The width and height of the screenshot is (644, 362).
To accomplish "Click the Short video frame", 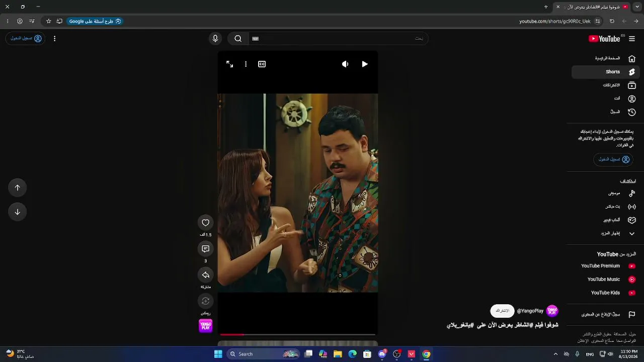I will pos(298,193).
